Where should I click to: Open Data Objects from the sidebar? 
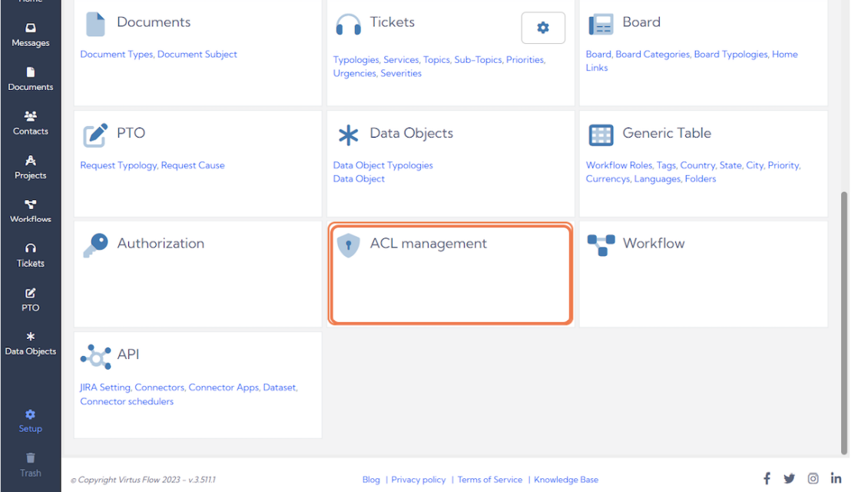(x=30, y=343)
